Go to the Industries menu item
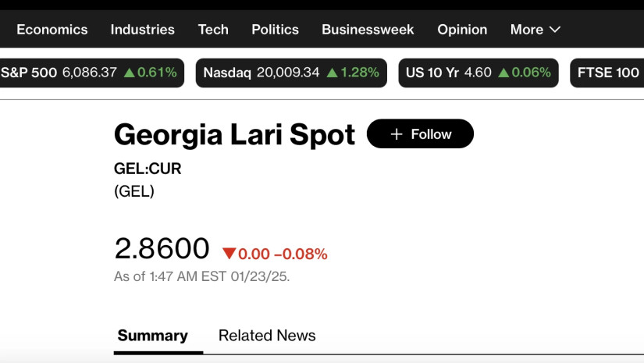This screenshot has width=644, height=363. (x=143, y=30)
